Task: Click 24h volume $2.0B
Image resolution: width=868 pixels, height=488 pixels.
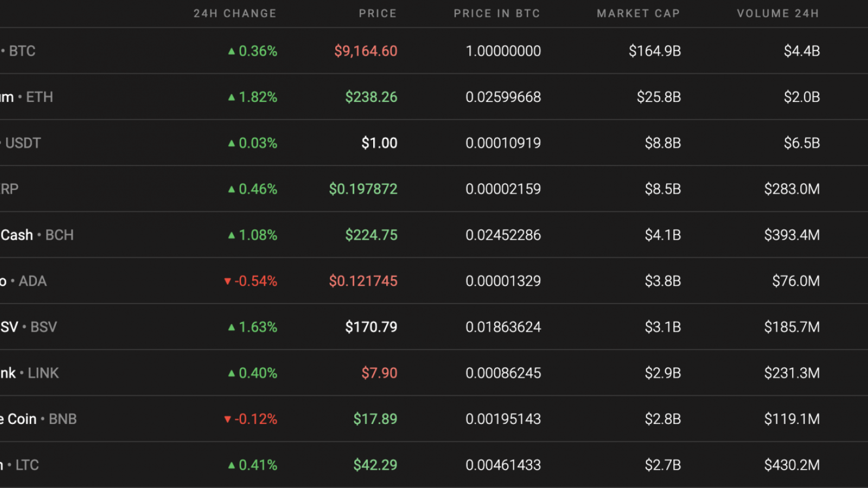Action: [802, 97]
